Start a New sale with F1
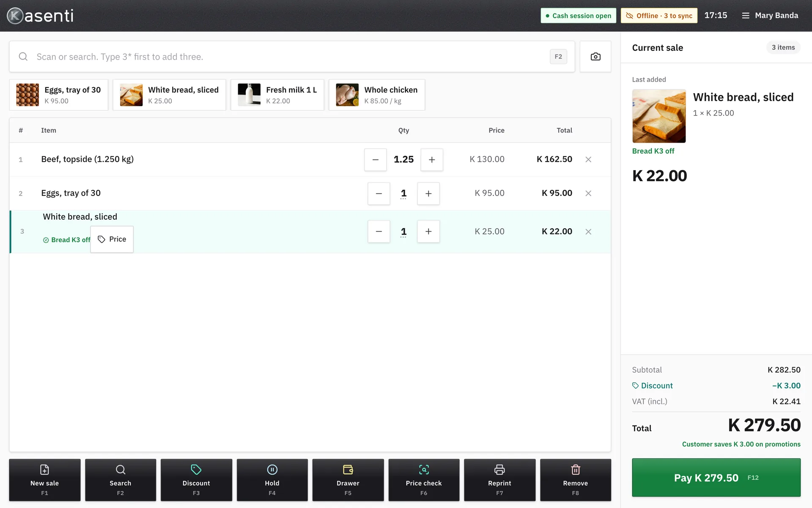The height and width of the screenshot is (508, 812). [44, 480]
